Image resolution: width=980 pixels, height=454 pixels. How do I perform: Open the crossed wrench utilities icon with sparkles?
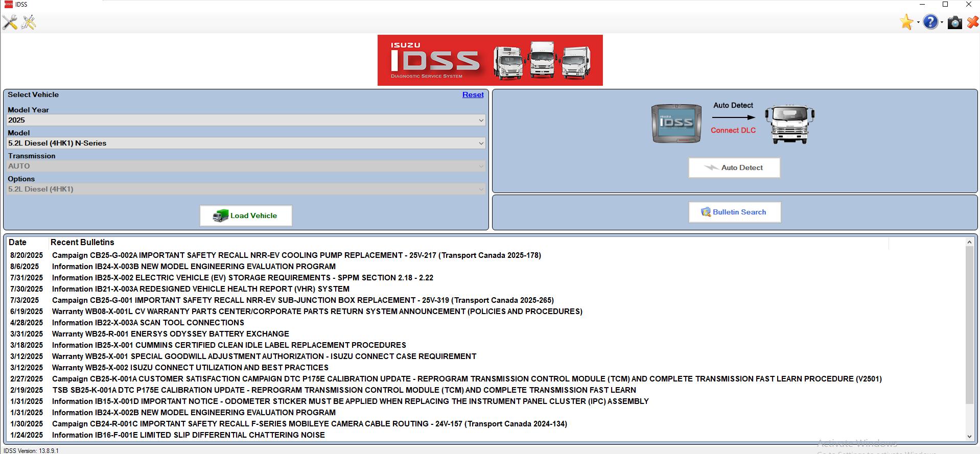[29, 22]
